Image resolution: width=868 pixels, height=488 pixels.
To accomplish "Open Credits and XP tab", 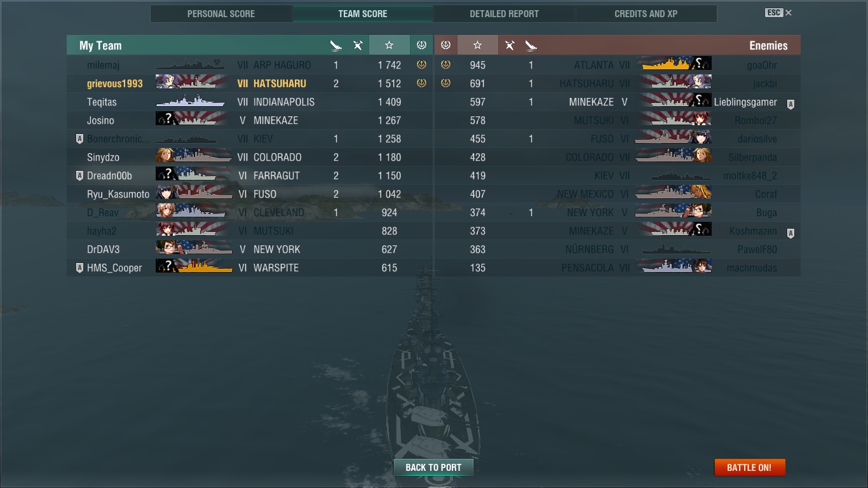I will pos(646,13).
